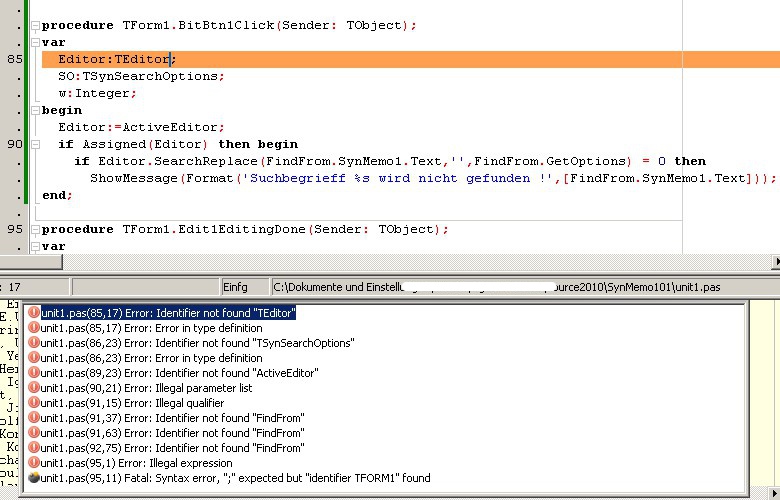Click the 'Einfg' insert mode status panel
This screenshot has height=500, width=780.
coord(237,287)
